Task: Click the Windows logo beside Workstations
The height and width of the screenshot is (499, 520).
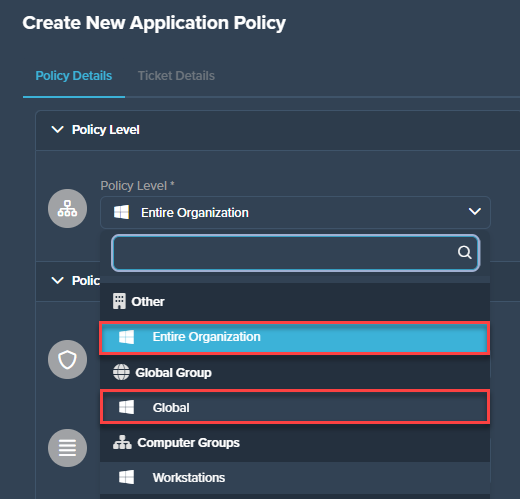Action: (x=127, y=477)
